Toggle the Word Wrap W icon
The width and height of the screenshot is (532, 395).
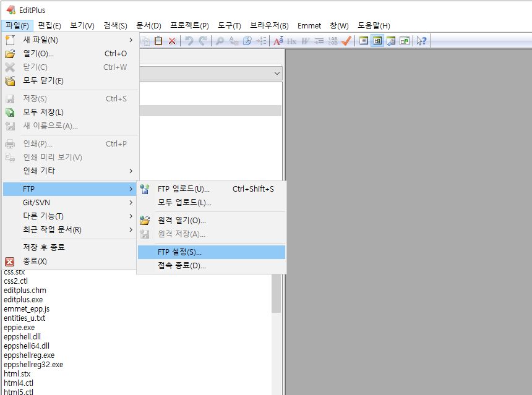tap(305, 41)
